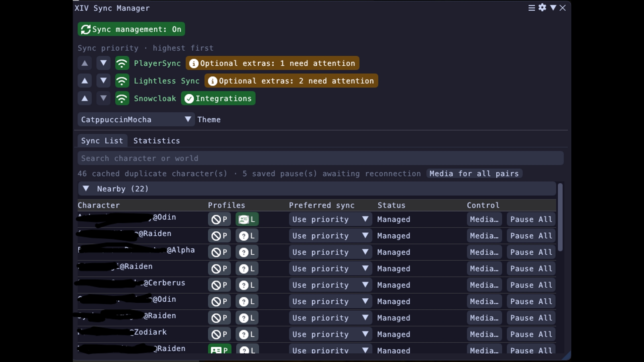The width and height of the screenshot is (644, 362).
Task: Switch to the Sync List tab
Action: coord(102,141)
